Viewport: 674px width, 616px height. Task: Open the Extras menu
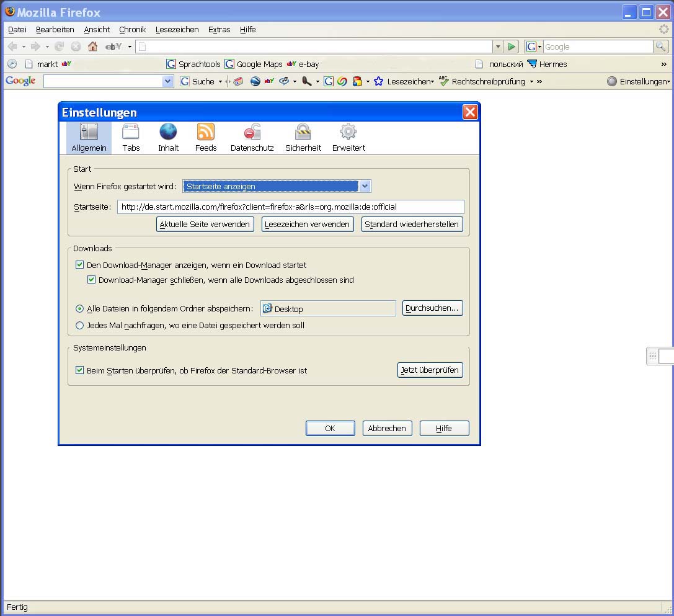tap(219, 29)
